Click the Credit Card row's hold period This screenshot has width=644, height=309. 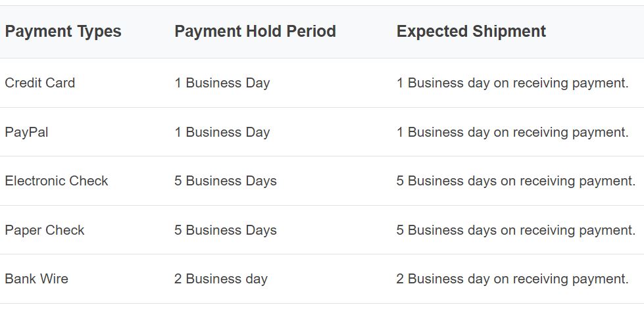(222, 83)
